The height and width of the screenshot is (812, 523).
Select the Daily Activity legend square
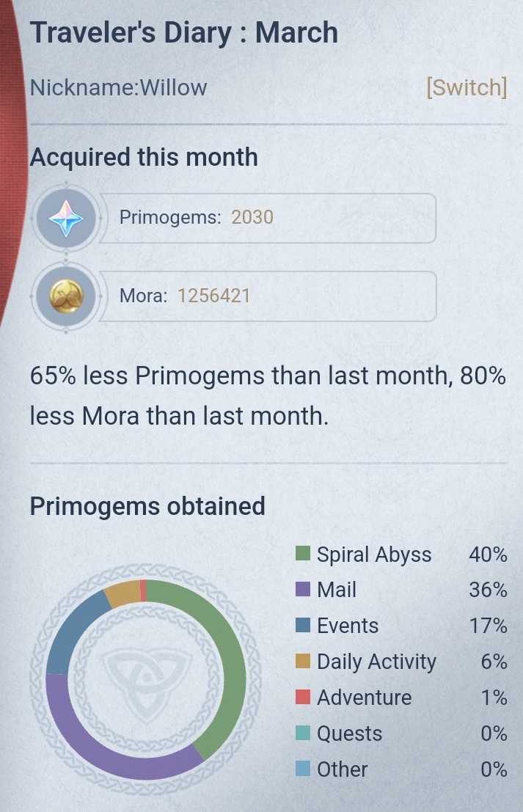click(x=302, y=662)
